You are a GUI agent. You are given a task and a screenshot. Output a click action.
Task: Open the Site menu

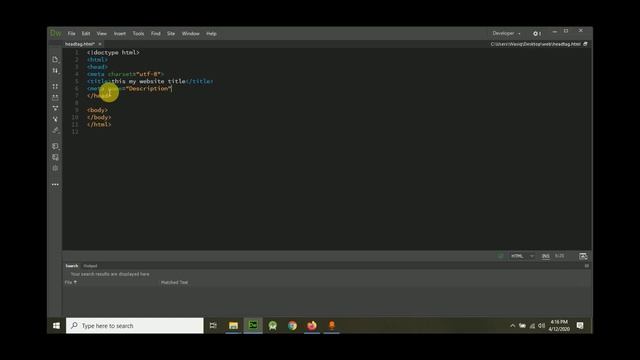click(171, 33)
